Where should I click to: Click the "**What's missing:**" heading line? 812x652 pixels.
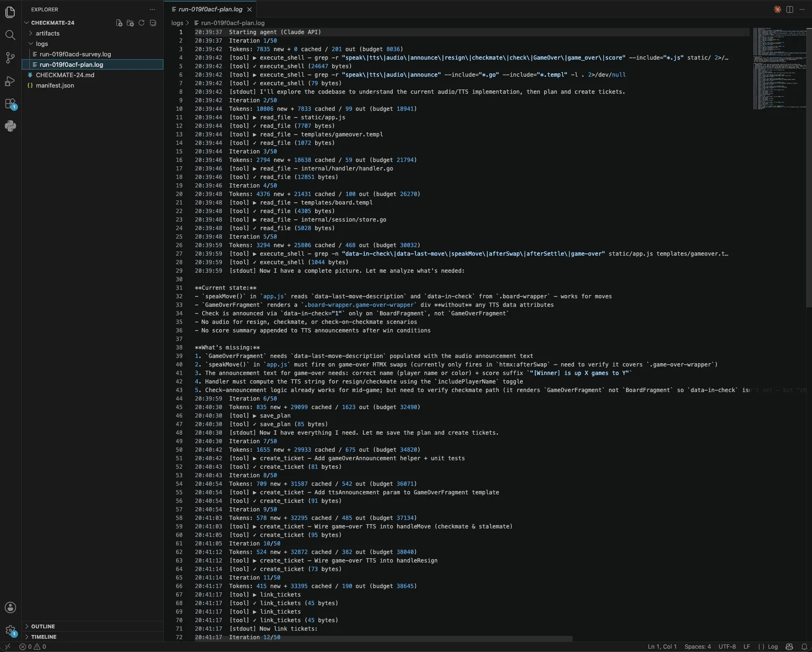click(227, 348)
